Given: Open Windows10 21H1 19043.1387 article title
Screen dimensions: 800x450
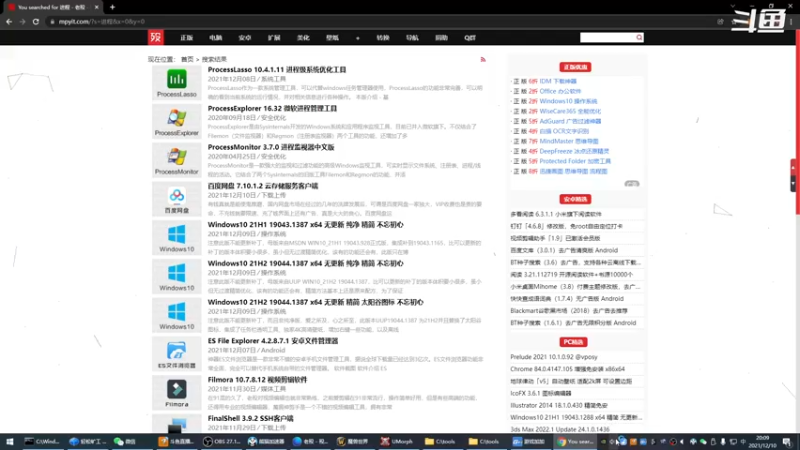Looking at the screenshot, I should pos(306,225).
